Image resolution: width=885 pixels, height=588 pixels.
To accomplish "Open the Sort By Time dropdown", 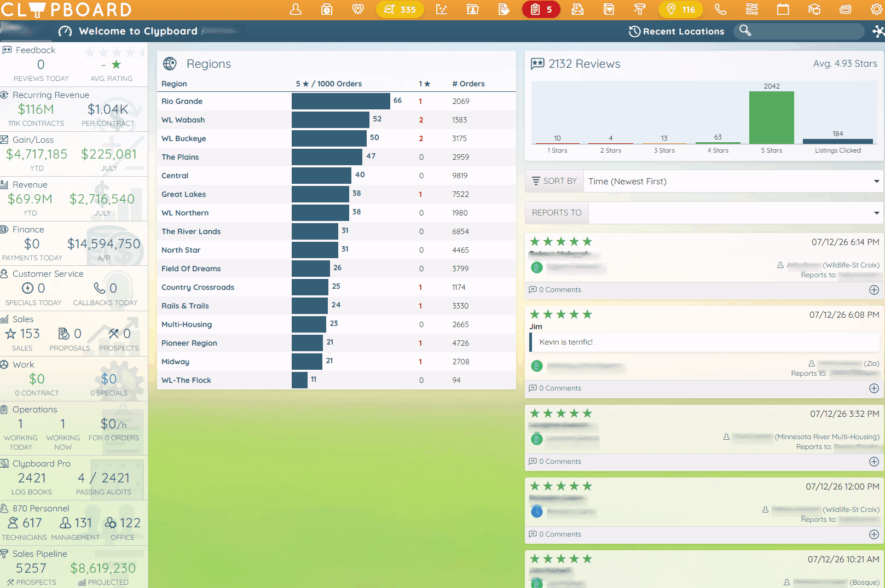I will pos(733,181).
